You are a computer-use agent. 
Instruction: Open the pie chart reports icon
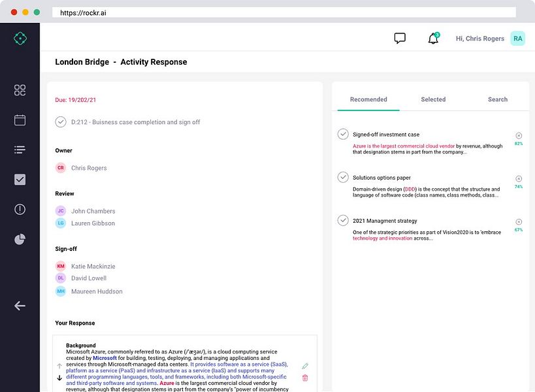20,239
